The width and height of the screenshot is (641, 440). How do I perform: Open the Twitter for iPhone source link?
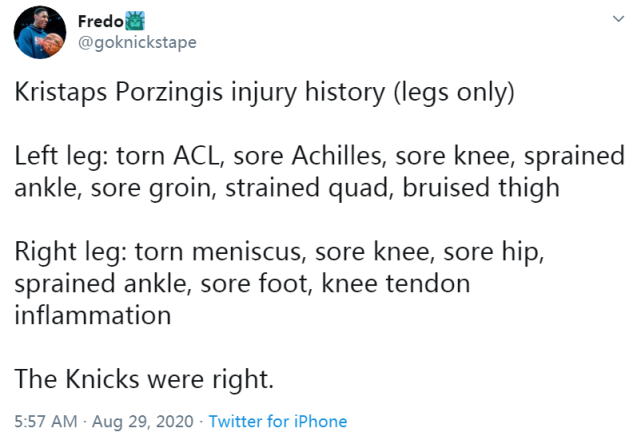278,421
